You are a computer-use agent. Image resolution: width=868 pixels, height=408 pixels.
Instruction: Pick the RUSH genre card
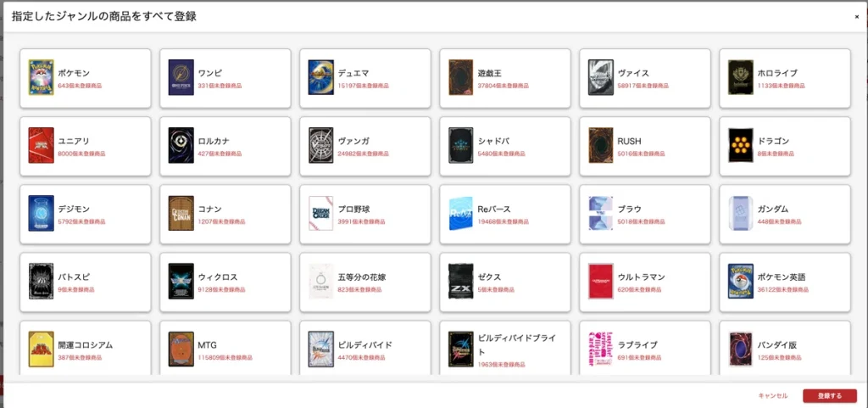(644, 146)
